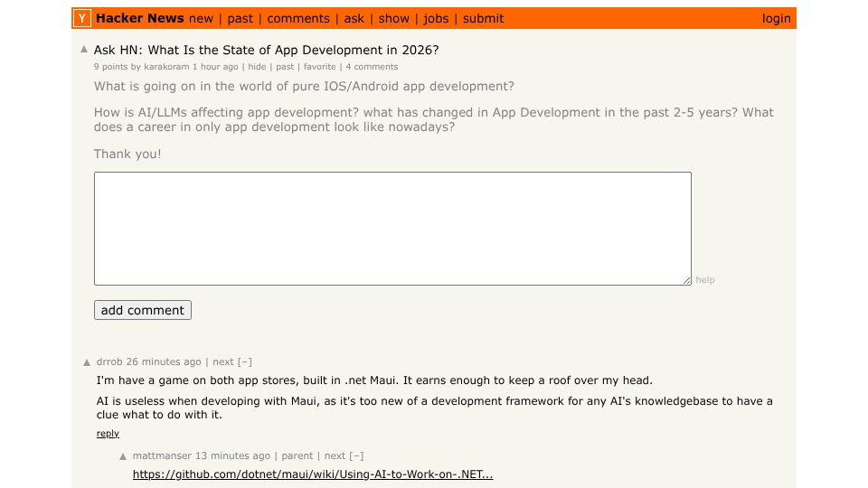This screenshot has width=868, height=488.
Task: Favorite this story
Action: [x=320, y=67]
